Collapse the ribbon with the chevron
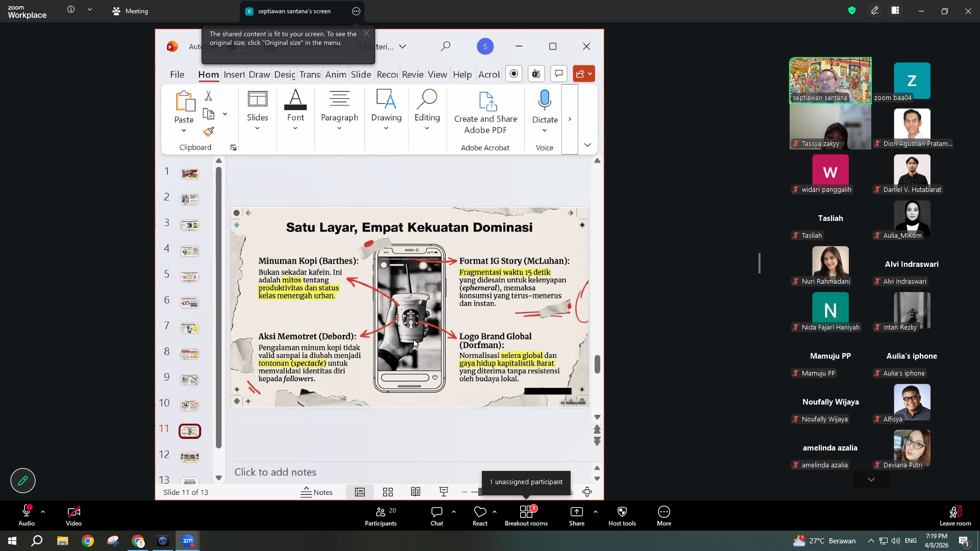980x551 pixels. click(x=587, y=145)
